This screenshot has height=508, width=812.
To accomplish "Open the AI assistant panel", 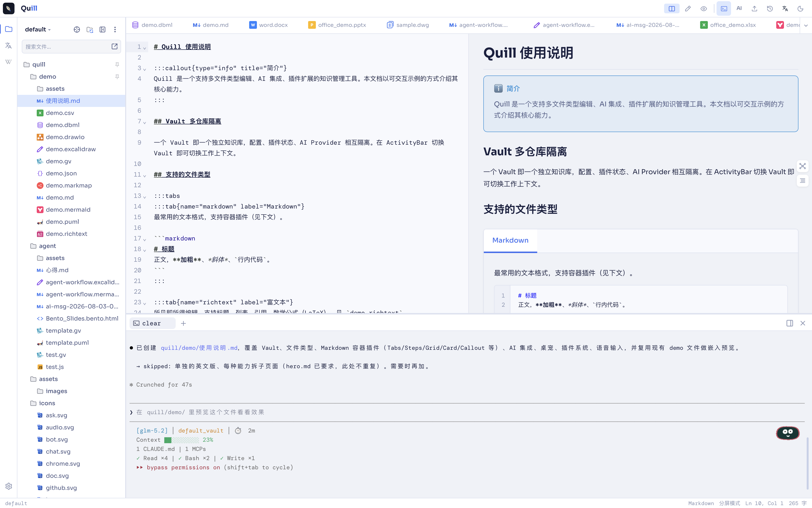I will [739, 8].
